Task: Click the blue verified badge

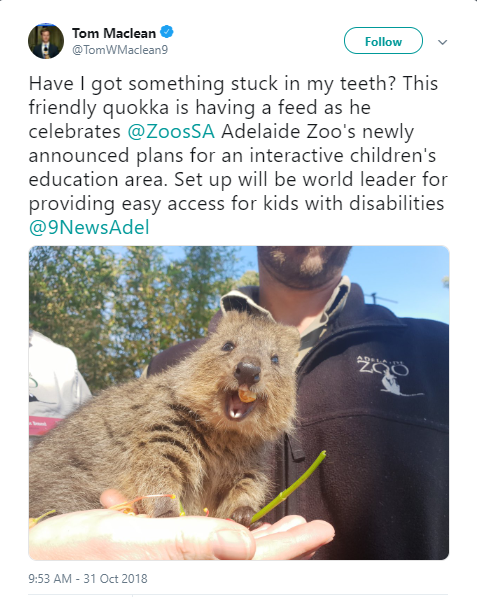Action: click(x=166, y=32)
